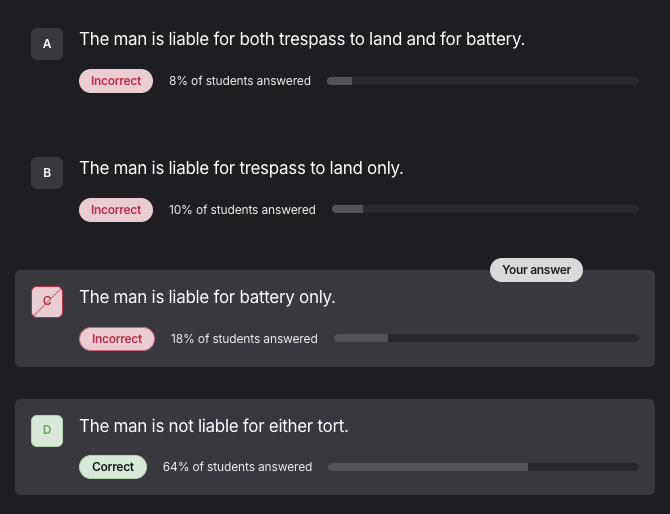This screenshot has width=670, height=514.
Task: Click the 64% response progress bar
Action: 483,467
